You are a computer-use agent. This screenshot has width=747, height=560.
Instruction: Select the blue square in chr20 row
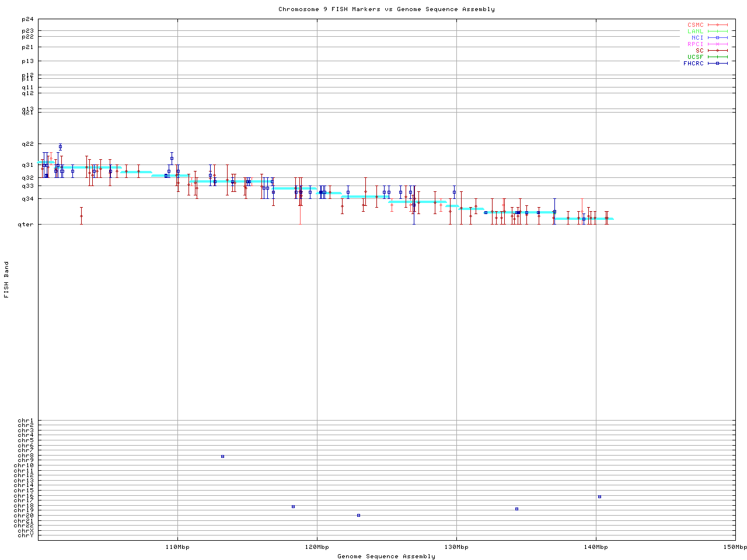(358, 516)
